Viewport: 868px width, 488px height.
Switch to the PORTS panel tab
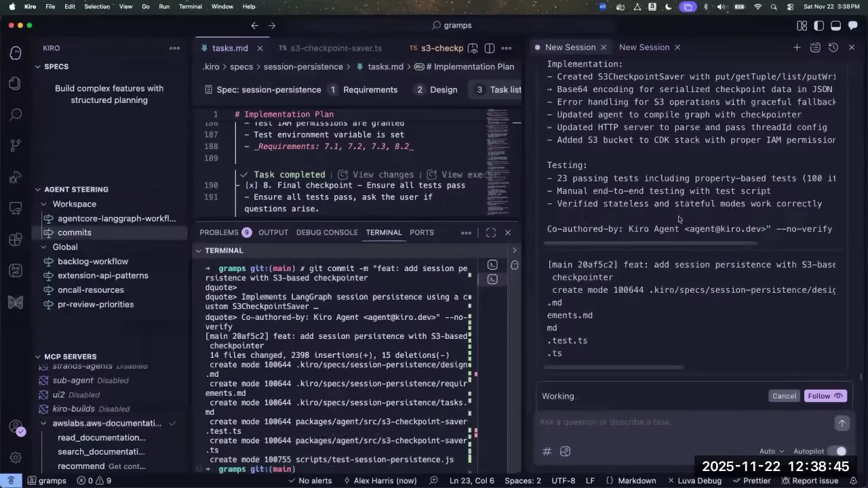tap(422, 232)
